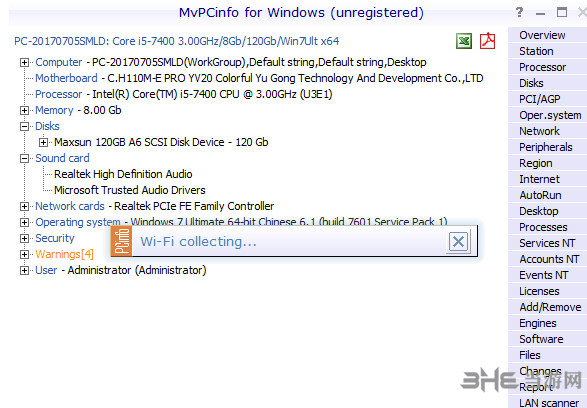This screenshot has width=587, height=408.
Task: Select Realtek High Definition Audio row
Action: (x=123, y=174)
